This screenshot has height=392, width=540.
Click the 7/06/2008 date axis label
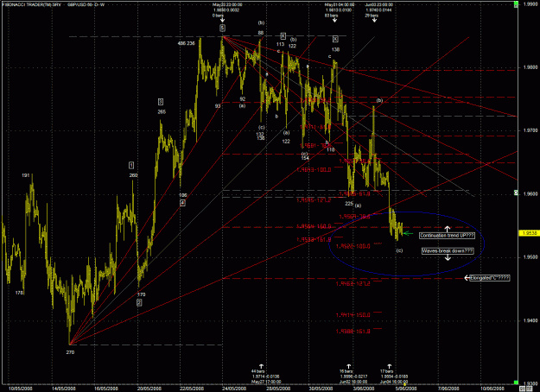[x=448, y=389]
